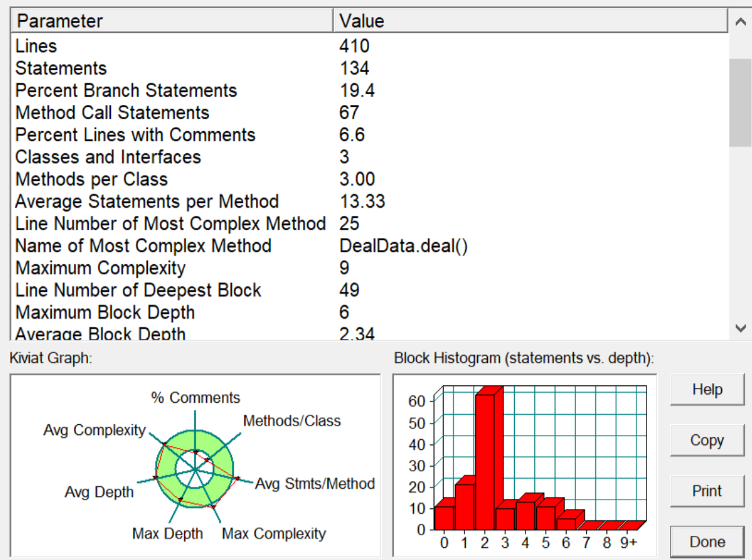Select the Percent Lines with Comments row
This screenshot has width=752, height=560.
click(370, 135)
